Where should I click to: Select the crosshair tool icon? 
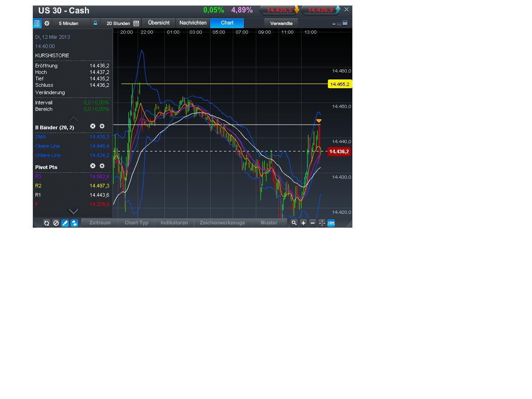tap(322, 223)
